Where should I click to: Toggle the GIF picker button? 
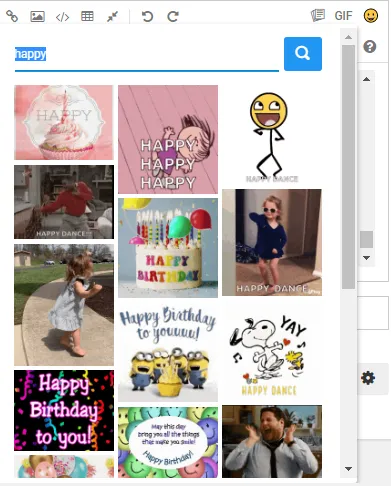(343, 16)
